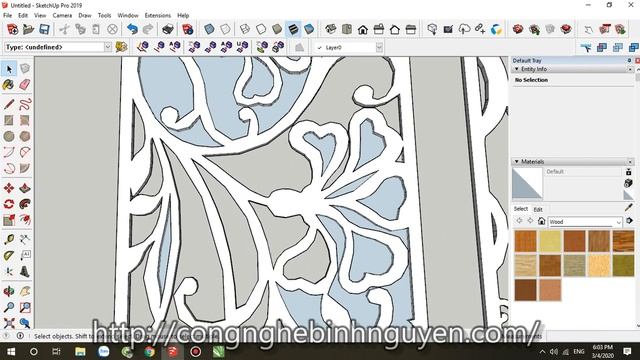Select the Protractor tool
The width and height of the screenshot is (640, 360).
point(9,256)
